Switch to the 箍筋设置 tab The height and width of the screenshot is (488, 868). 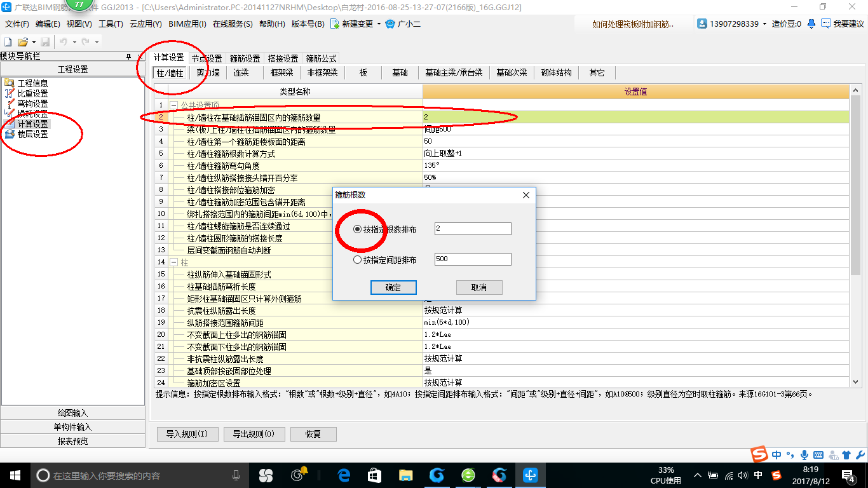(x=245, y=58)
